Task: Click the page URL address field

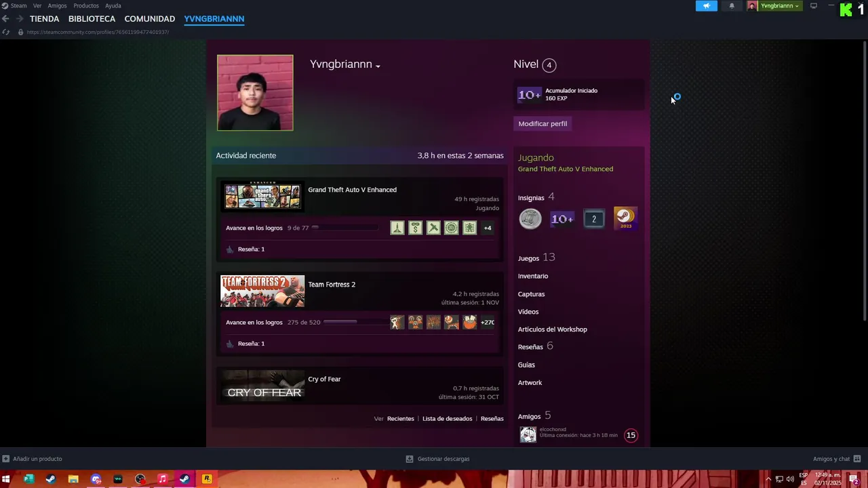Action: click(98, 32)
